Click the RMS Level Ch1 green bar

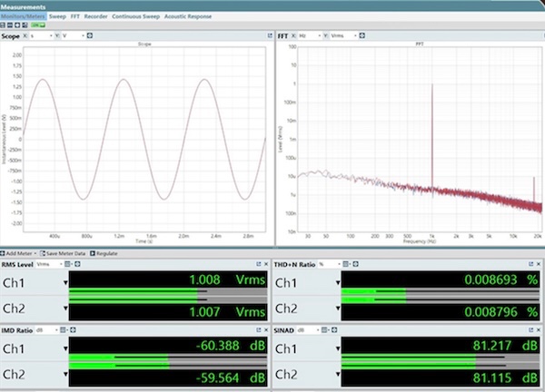coord(134,290)
